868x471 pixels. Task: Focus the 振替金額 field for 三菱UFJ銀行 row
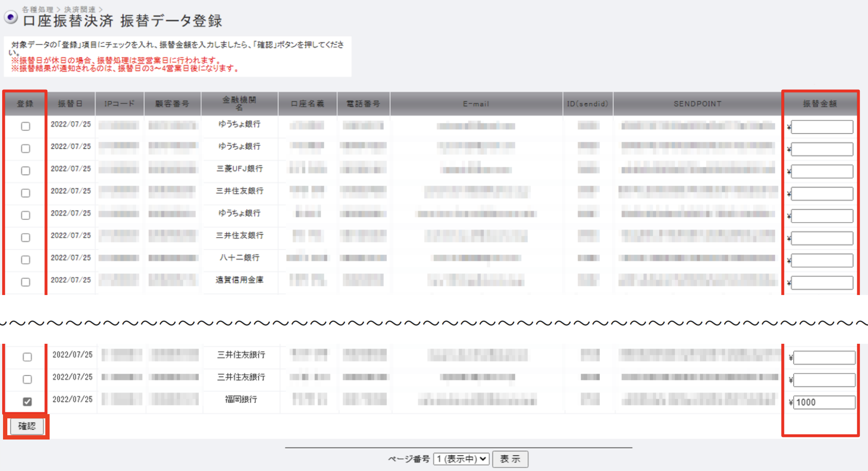coord(822,171)
